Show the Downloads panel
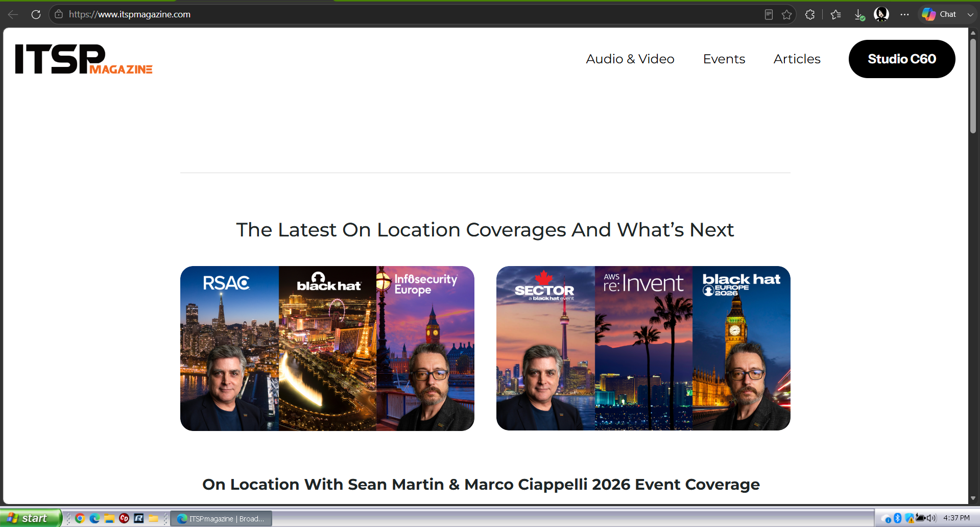980x527 pixels. click(x=859, y=15)
